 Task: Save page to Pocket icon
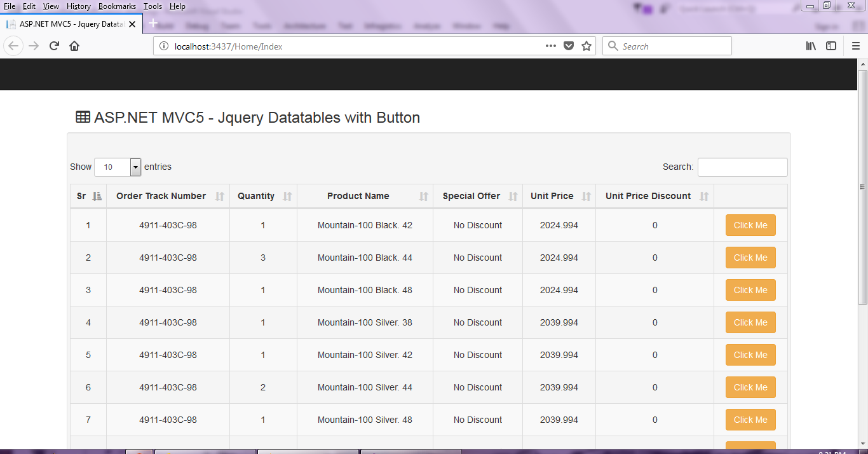tap(569, 46)
